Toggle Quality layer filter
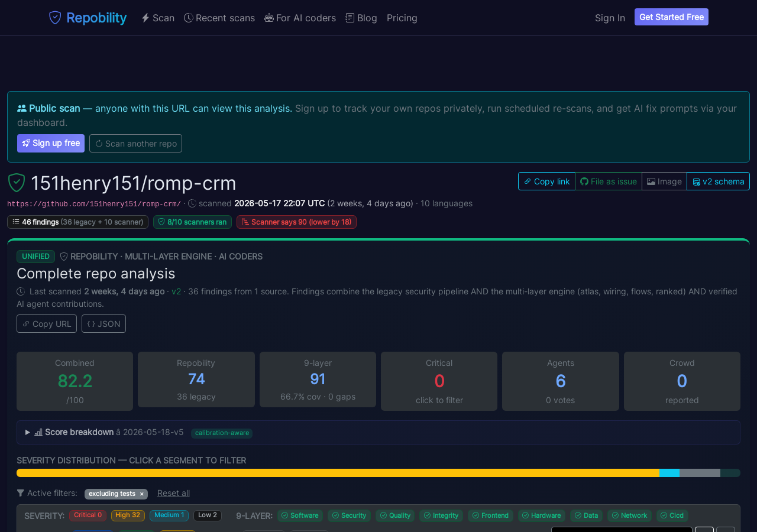Viewport: 757px width, 532px height. tap(395, 515)
